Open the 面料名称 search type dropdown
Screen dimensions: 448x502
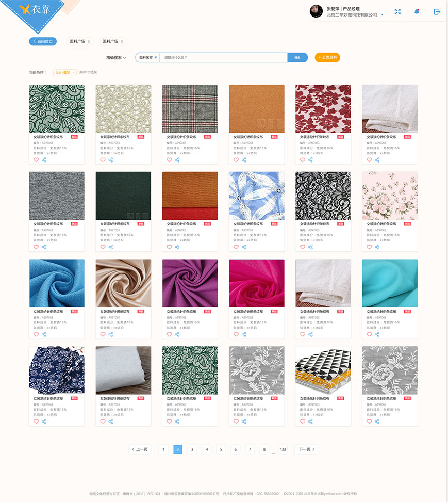tap(148, 58)
